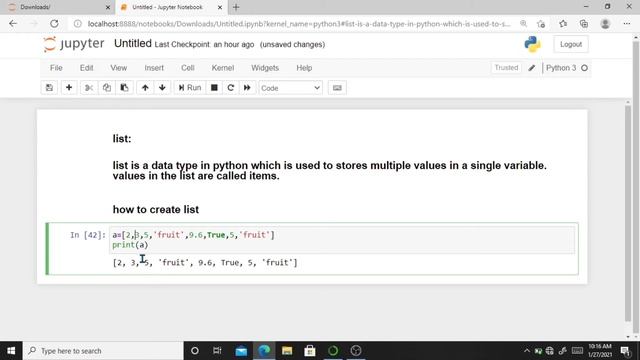Open the Windows Start menu

coord(11,351)
